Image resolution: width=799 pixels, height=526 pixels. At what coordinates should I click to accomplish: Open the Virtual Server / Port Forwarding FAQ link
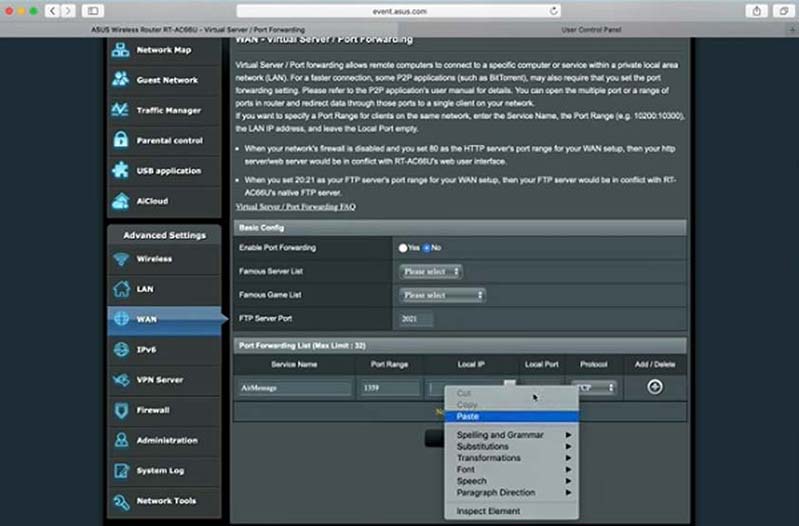tap(295, 207)
